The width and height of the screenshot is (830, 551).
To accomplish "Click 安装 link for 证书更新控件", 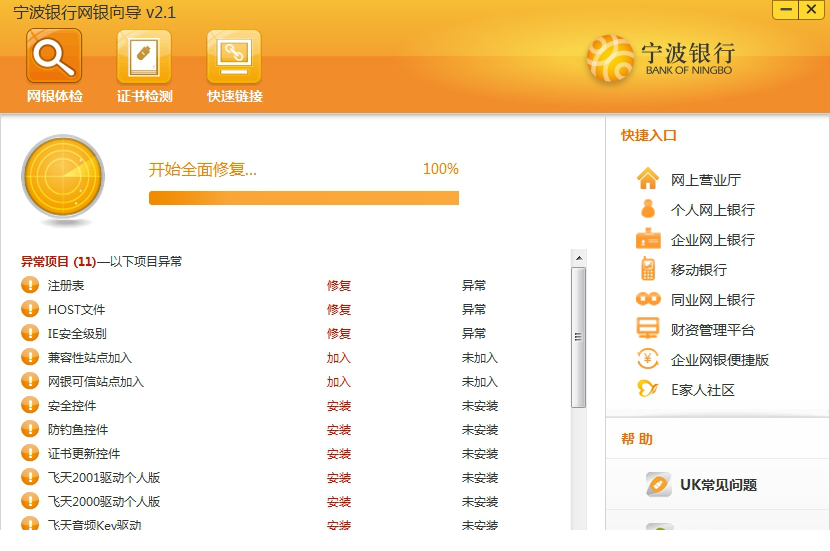I will click(339, 454).
